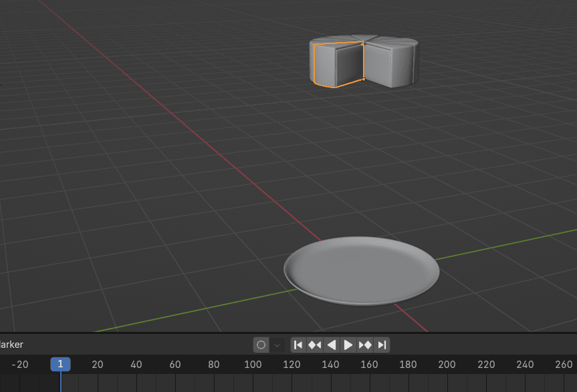
Task: Click frame -20 on the timeline ruler
Action: [x=20, y=365]
